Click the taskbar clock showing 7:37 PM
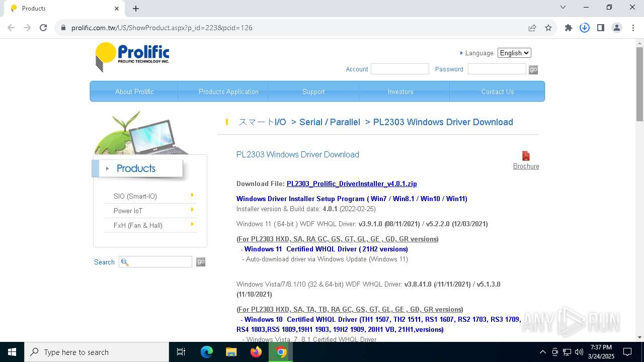Image resolution: width=644 pixels, height=362 pixels. [x=601, y=352]
